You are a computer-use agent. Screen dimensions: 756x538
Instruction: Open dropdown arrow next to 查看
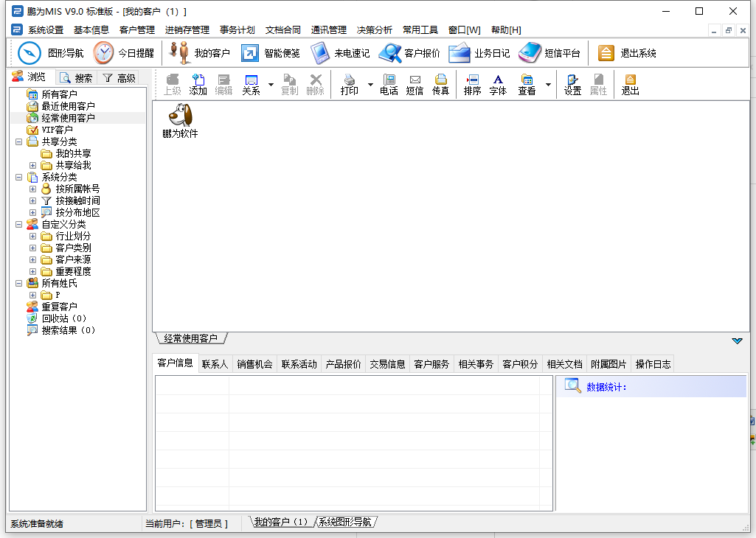click(547, 85)
